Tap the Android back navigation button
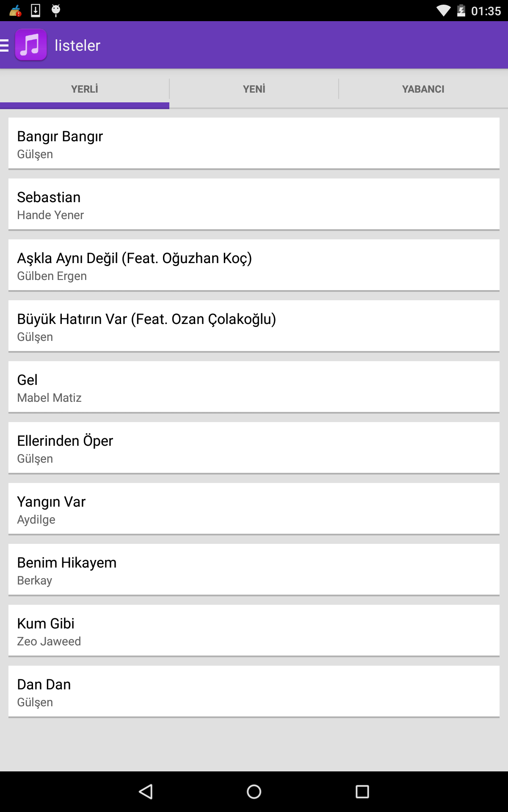 pos(146,792)
